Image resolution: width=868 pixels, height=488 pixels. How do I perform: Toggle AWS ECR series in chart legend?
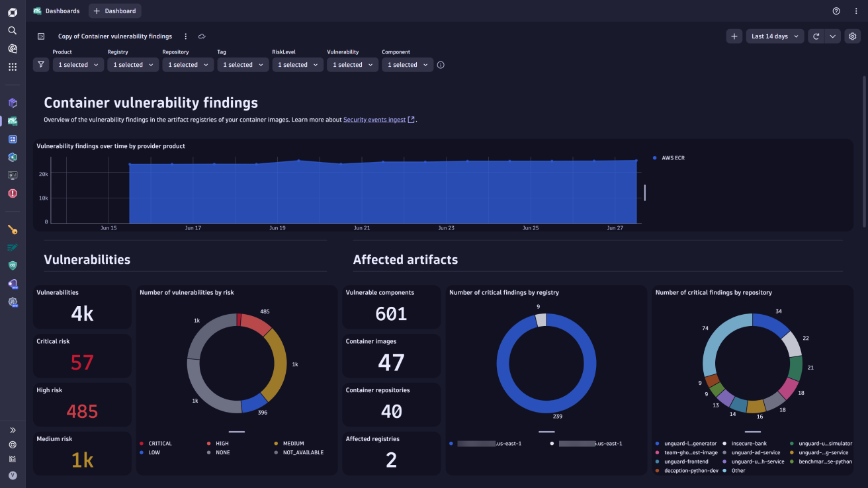672,158
